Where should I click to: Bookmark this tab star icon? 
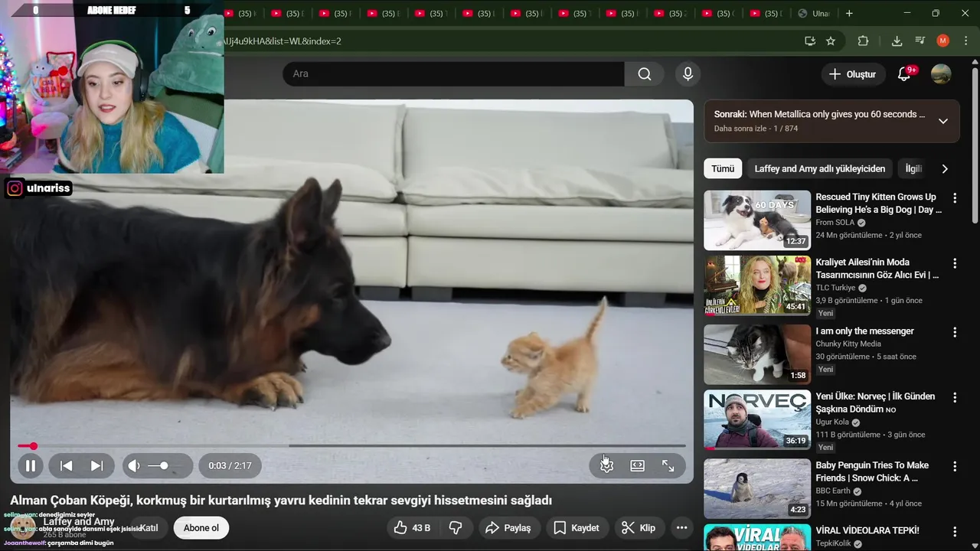pos(831,41)
